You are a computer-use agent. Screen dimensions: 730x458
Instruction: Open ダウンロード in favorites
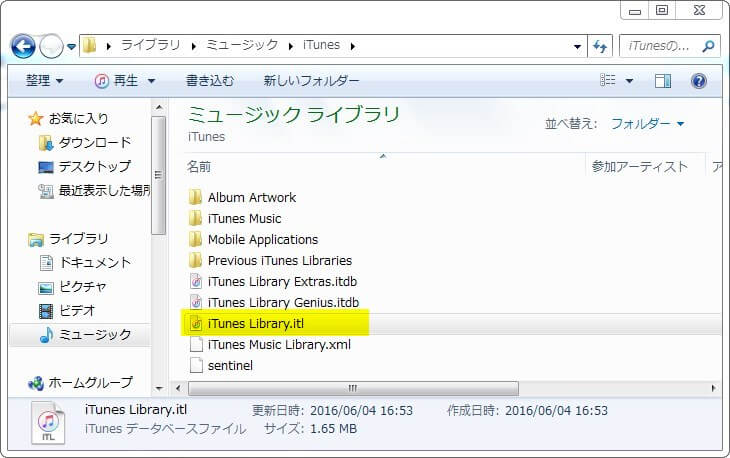click(x=95, y=143)
